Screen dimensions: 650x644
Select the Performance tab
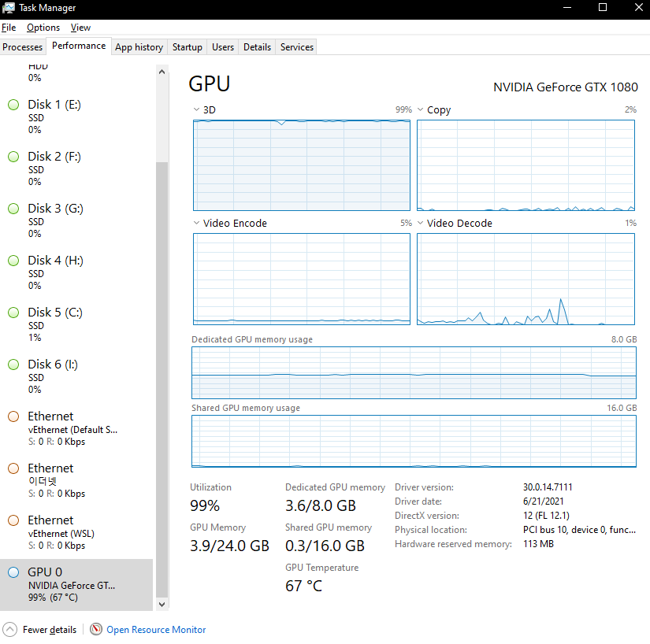(x=79, y=46)
